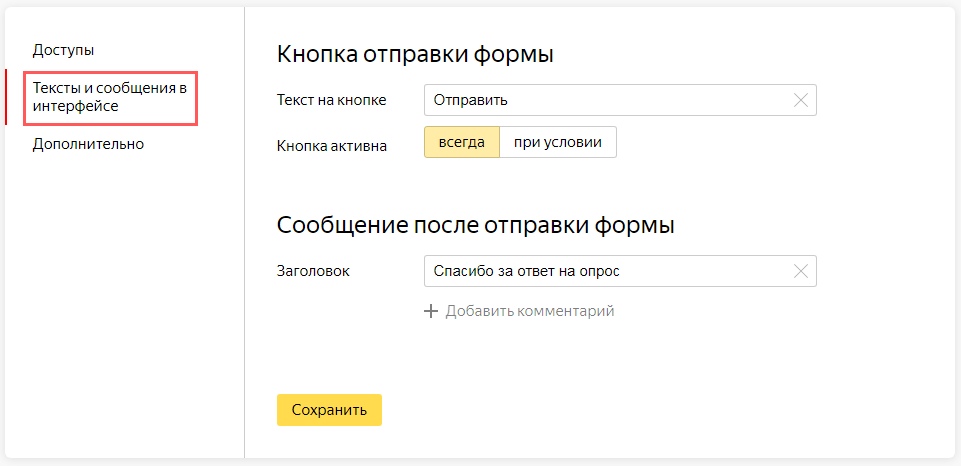Click the 'Заголовок' field label
This screenshot has height=466, width=961.
(313, 271)
